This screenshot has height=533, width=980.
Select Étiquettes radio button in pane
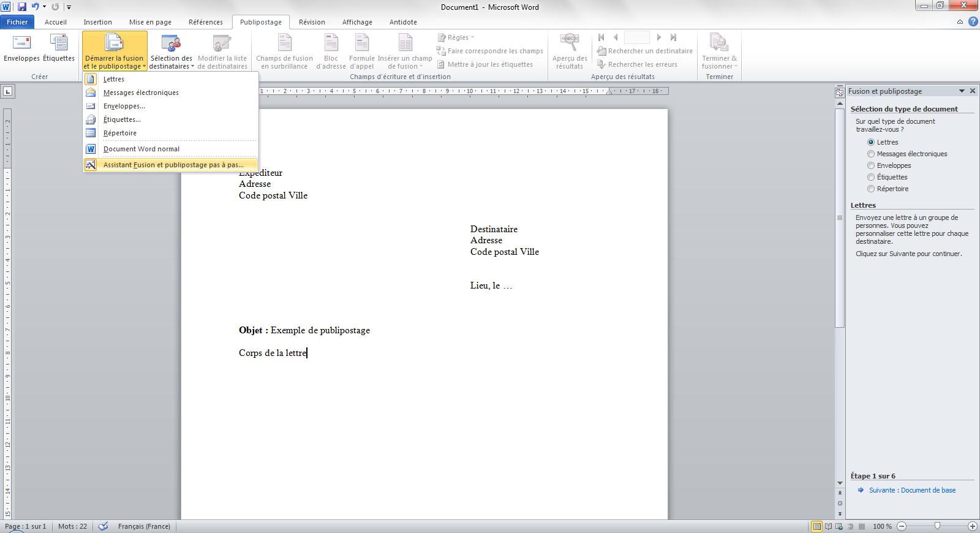870,177
